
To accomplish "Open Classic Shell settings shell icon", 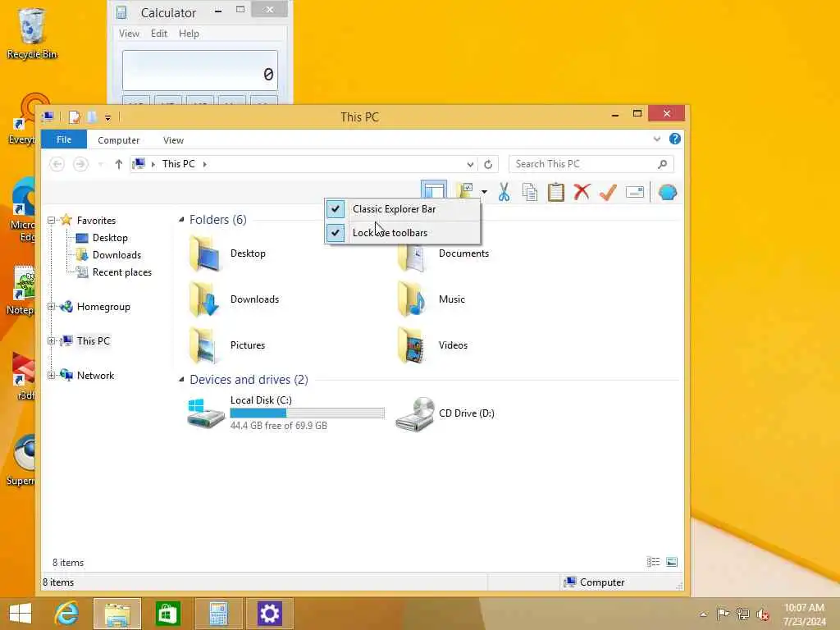I will tap(668, 192).
